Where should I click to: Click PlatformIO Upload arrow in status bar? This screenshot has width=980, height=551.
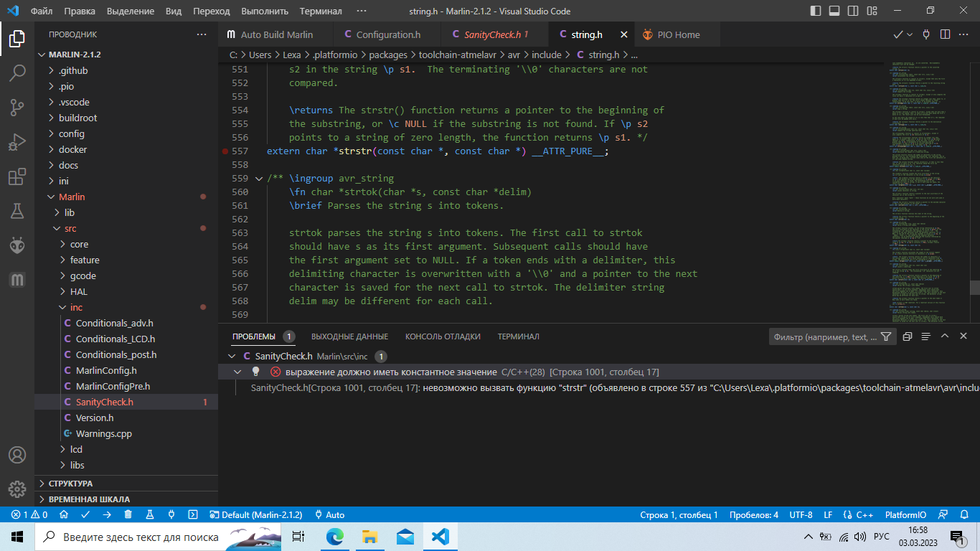click(107, 514)
